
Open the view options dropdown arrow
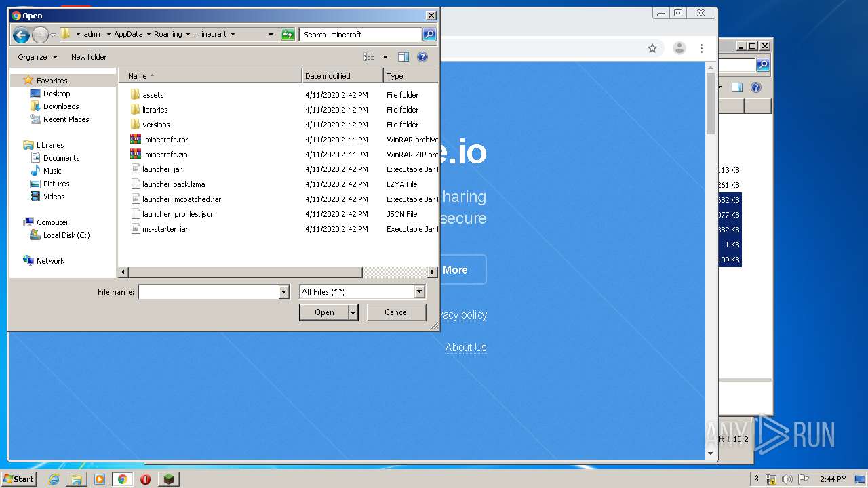385,57
